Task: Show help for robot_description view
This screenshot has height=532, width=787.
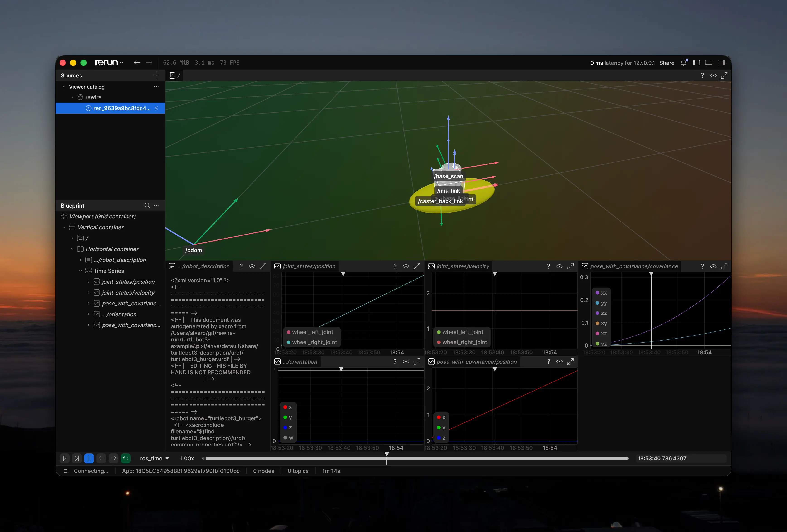Action: 241,266
